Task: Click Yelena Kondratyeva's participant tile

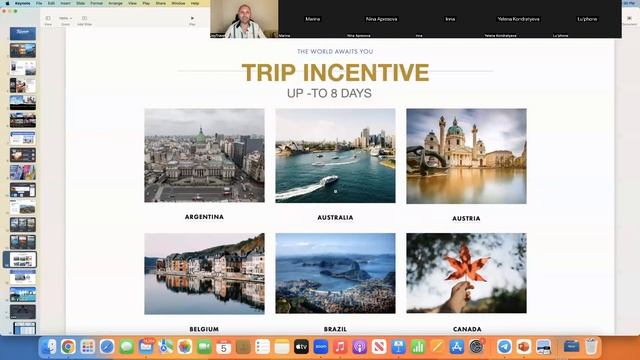Action: tap(518, 19)
